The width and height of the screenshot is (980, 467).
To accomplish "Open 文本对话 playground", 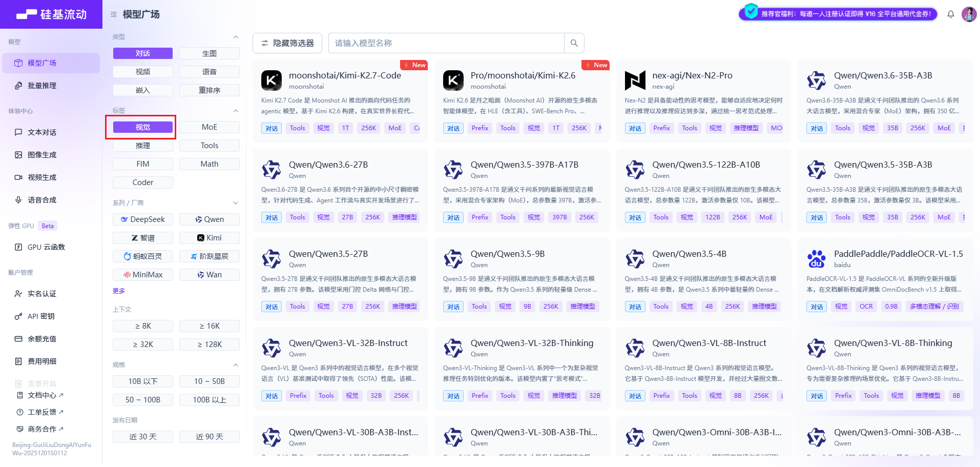I will [x=51, y=132].
